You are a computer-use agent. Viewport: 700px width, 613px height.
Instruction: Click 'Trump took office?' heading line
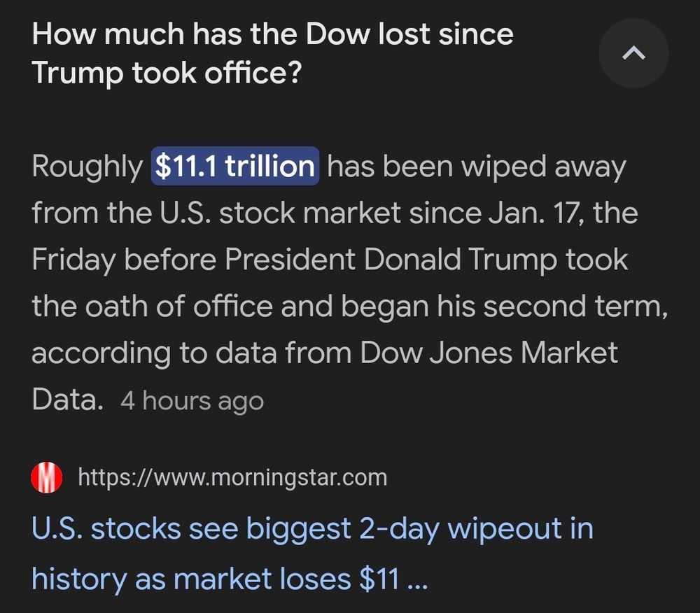(x=167, y=72)
